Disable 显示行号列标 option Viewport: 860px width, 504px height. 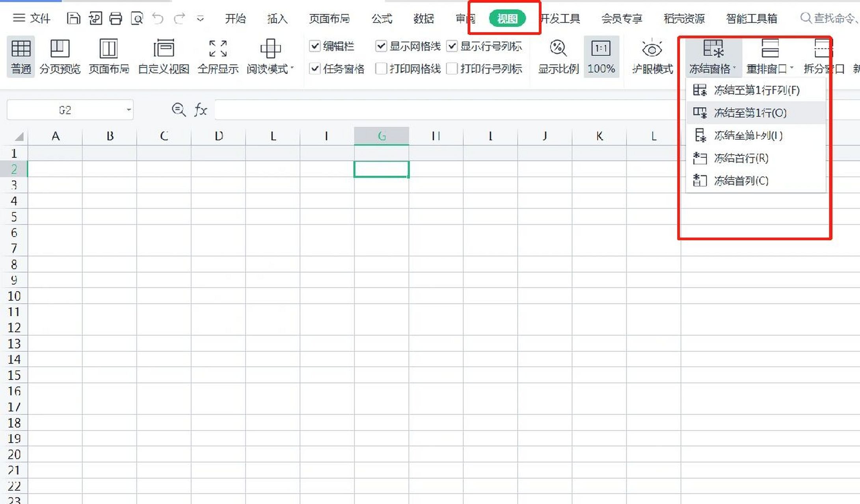pos(451,46)
